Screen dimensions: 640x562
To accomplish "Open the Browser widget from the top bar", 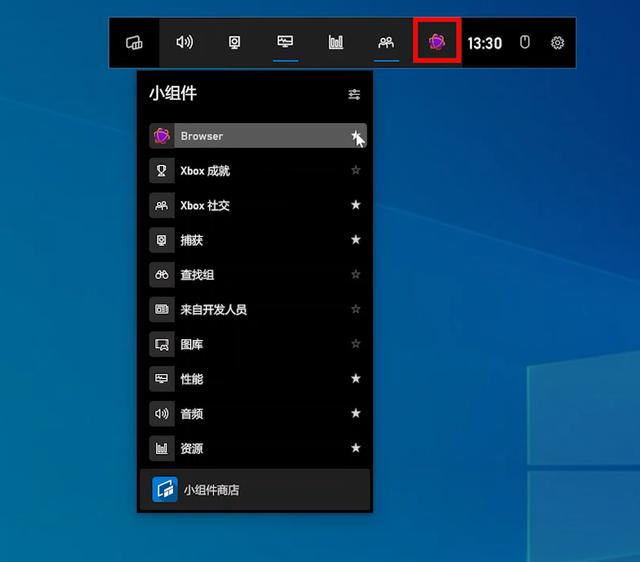I will point(437,42).
